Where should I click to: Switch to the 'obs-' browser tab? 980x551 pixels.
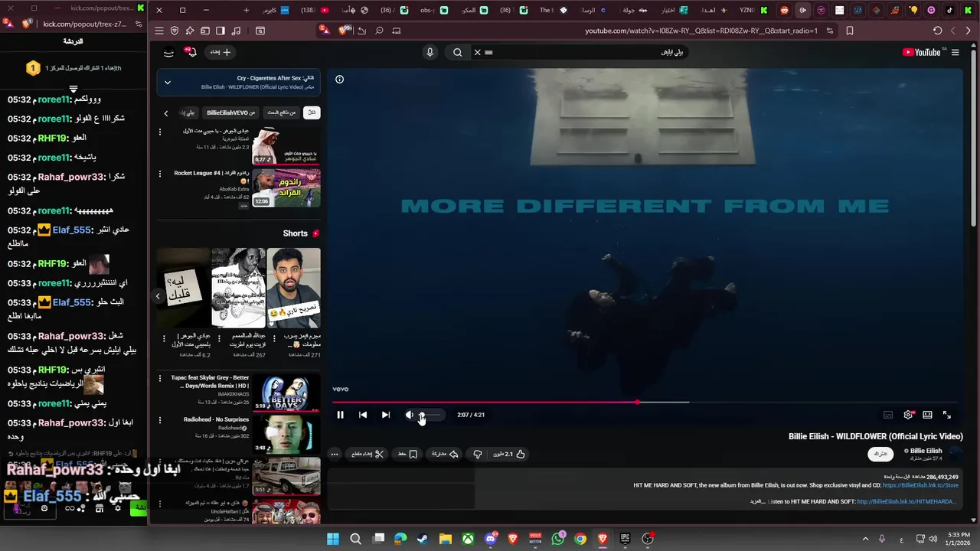[x=434, y=10]
